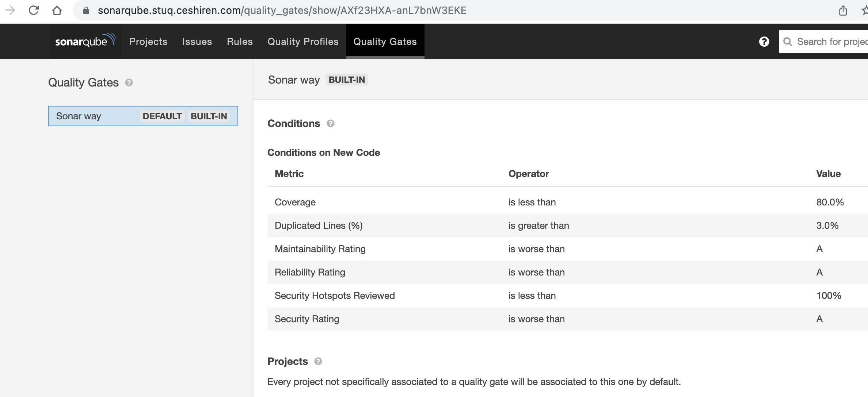The width and height of the screenshot is (868, 397).
Task: Click the browser address bar URL
Action: point(282,10)
